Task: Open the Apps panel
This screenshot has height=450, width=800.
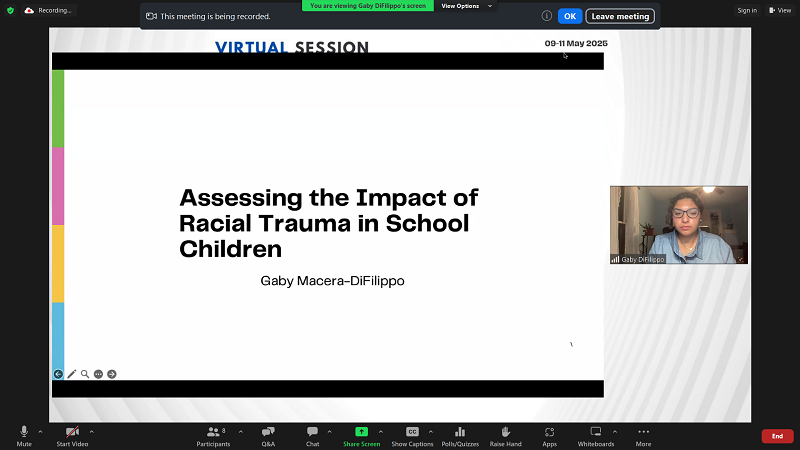Action: coord(549,434)
